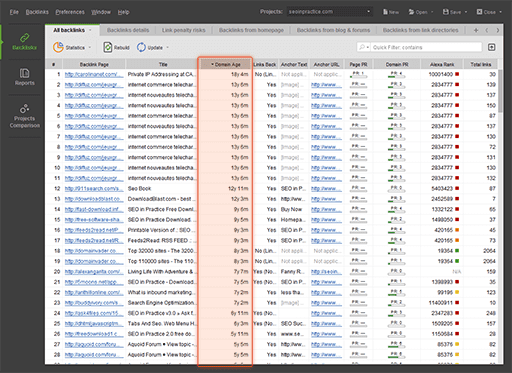Switch to Backlinks from homepage tab
Screen dimensions: 512x373
coord(251,30)
